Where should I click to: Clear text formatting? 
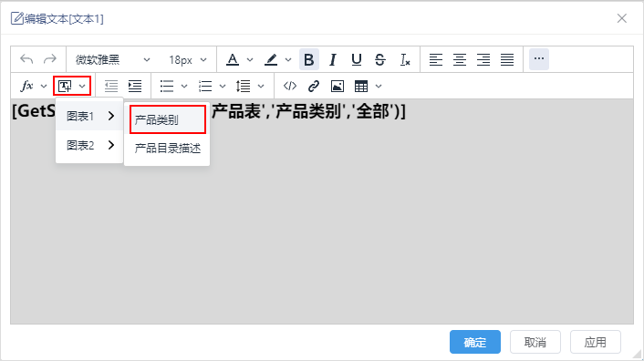(405, 60)
